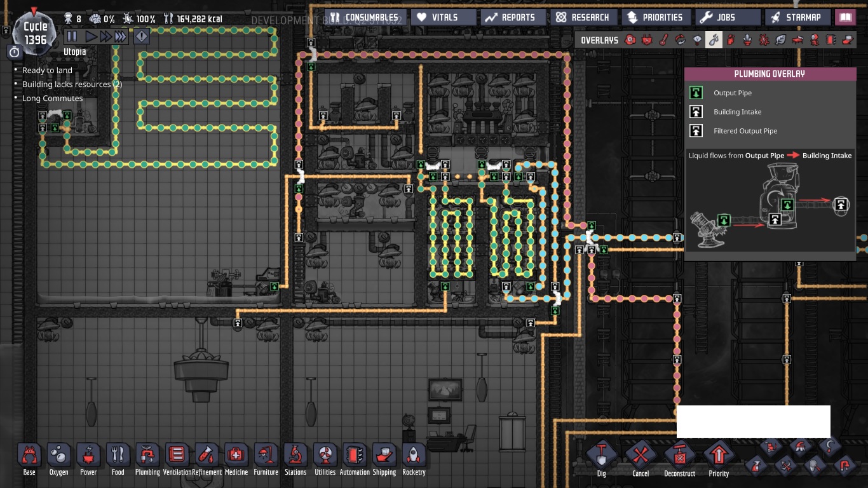Toggle off the active Plumbing overlay icon
The width and height of the screenshot is (868, 488).
point(714,40)
